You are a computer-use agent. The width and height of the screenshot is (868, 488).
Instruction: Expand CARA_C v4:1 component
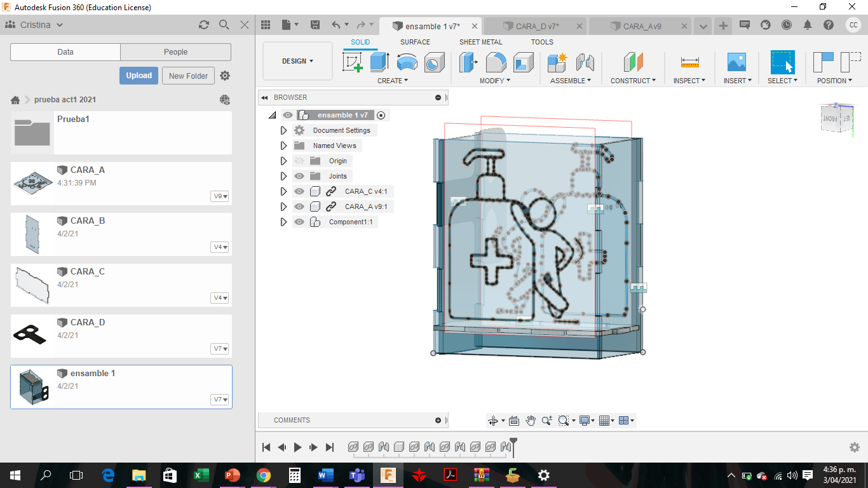pos(284,191)
